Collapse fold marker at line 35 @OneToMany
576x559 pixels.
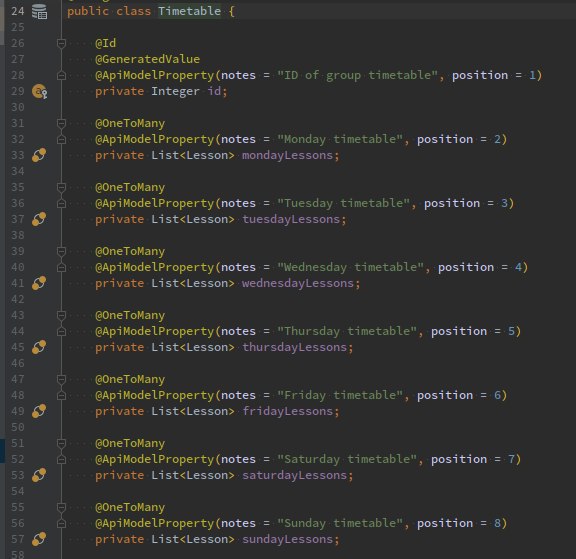(x=61, y=187)
